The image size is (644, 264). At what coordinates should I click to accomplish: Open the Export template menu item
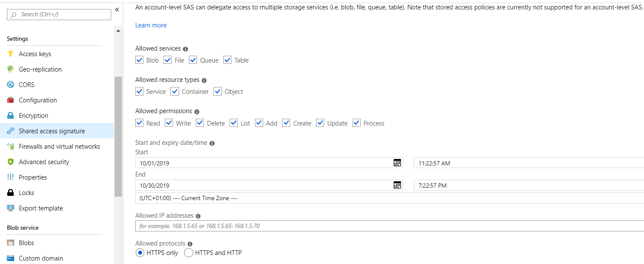(x=41, y=208)
